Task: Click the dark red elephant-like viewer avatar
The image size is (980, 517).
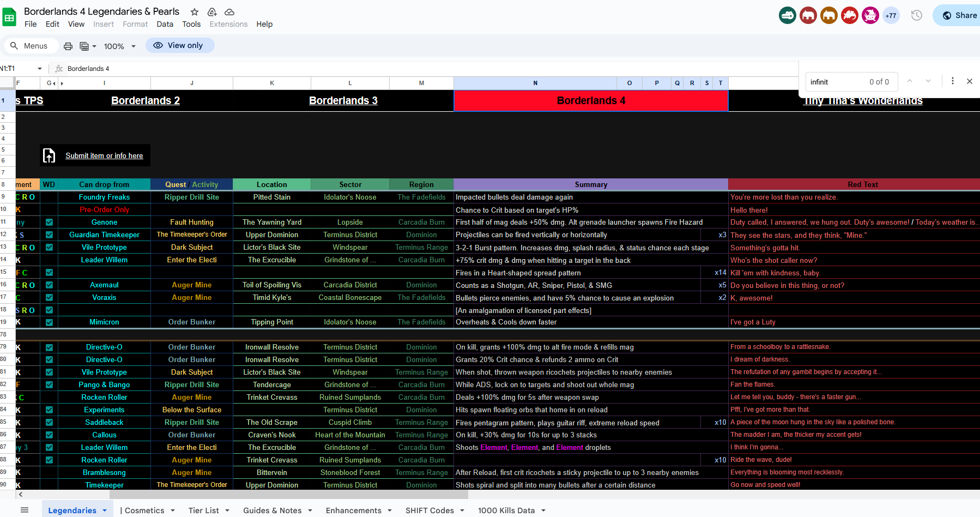Action: (808, 15)
